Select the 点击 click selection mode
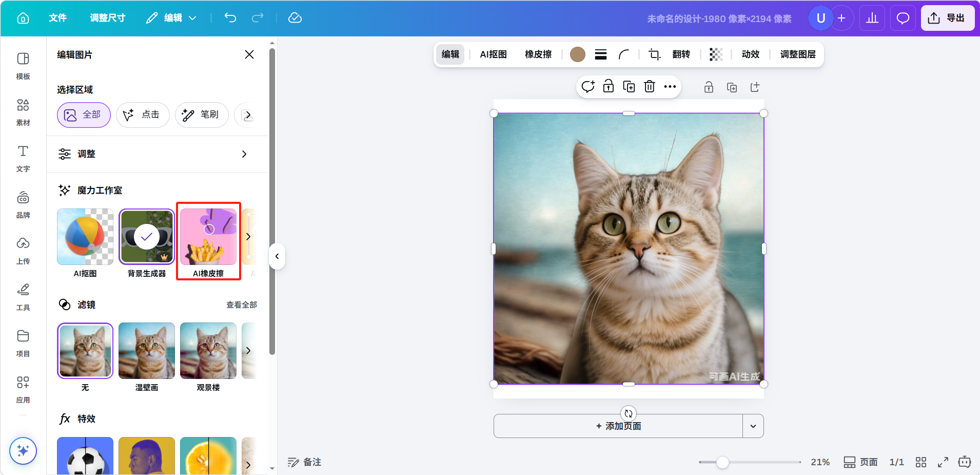The image size is (980, 475). (x=143, y=115)
